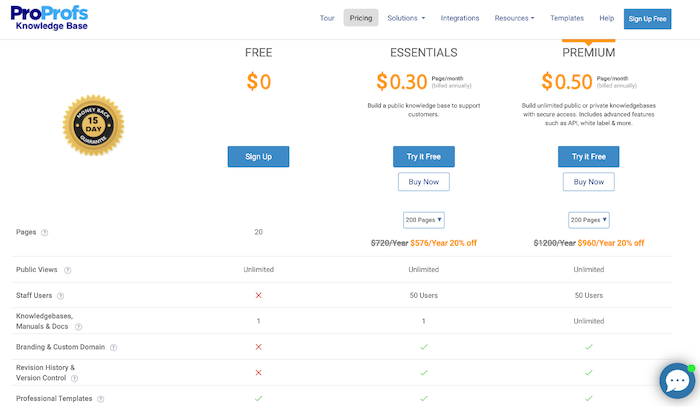Click the PREMIUM plan heading
The width and height of the screenshot is (700, 420).
point(588,53)
